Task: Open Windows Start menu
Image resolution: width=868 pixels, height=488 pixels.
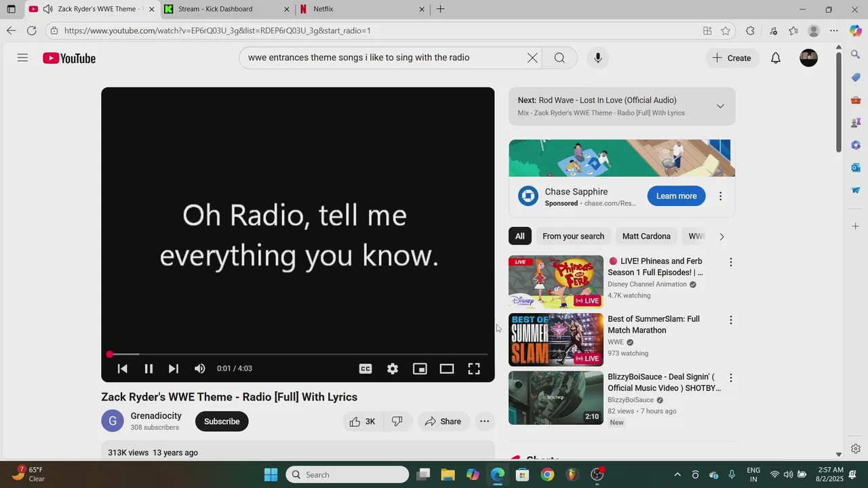Action: tap(271, 474)
